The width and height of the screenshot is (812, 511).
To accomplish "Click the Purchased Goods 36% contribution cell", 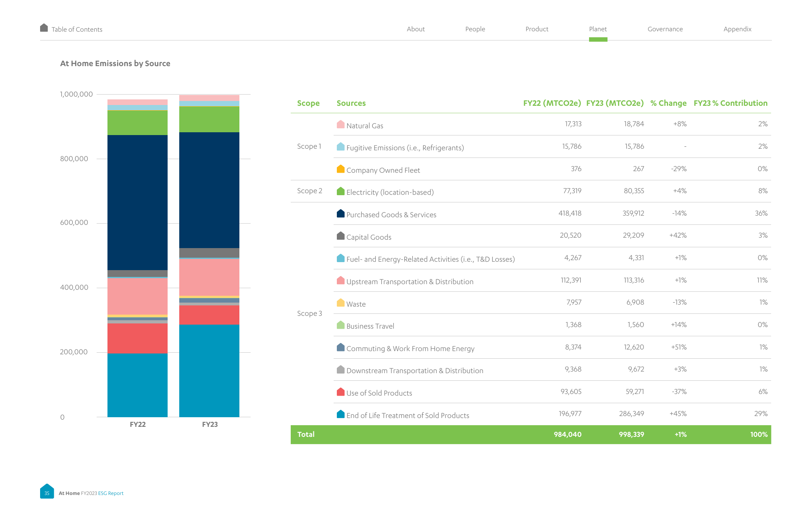I will point(761,213).
